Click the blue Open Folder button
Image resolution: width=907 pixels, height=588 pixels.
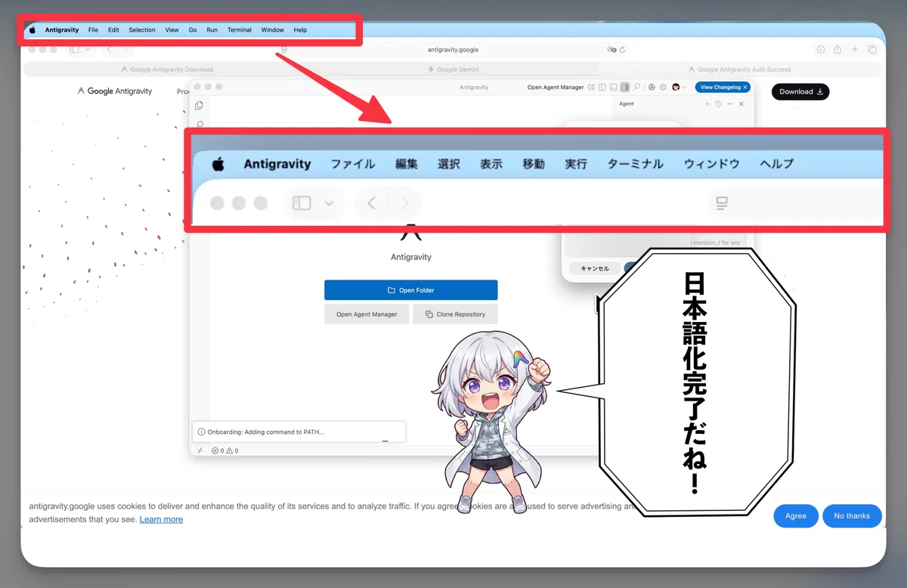(x=411, y=290)
